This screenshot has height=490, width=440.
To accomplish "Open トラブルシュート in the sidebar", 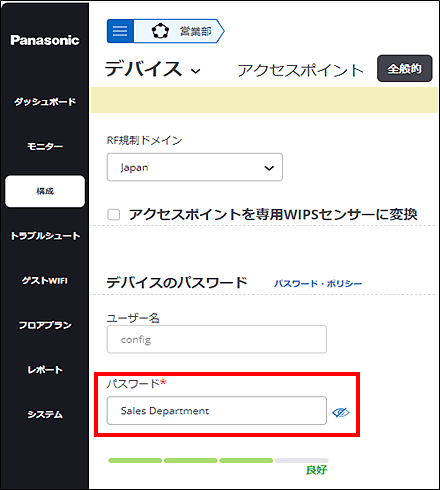I will click(45, 236).
